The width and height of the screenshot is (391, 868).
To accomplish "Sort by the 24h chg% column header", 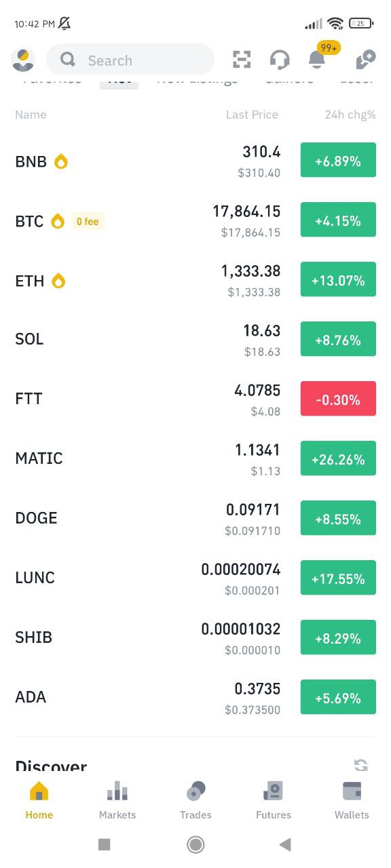I will pos(350,115).
